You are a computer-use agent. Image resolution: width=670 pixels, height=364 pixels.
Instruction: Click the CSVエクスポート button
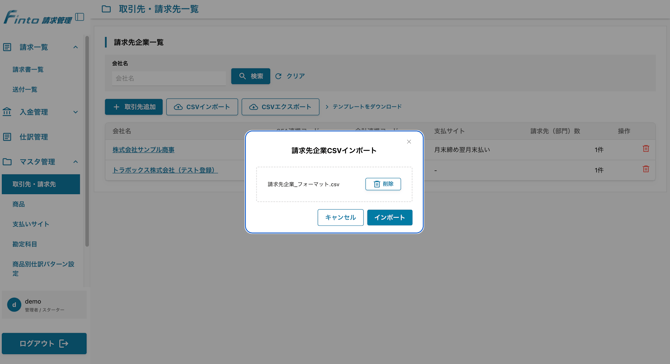[x=280, y=107]
